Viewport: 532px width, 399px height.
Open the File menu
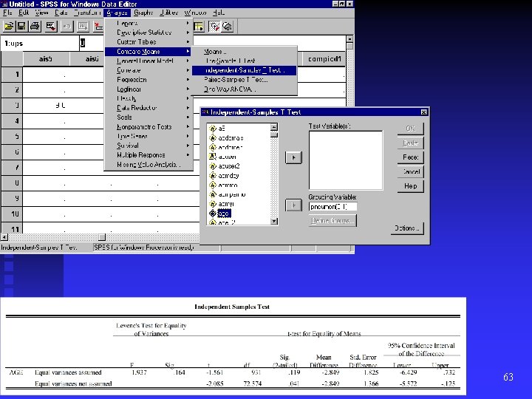tap(7, 13)
